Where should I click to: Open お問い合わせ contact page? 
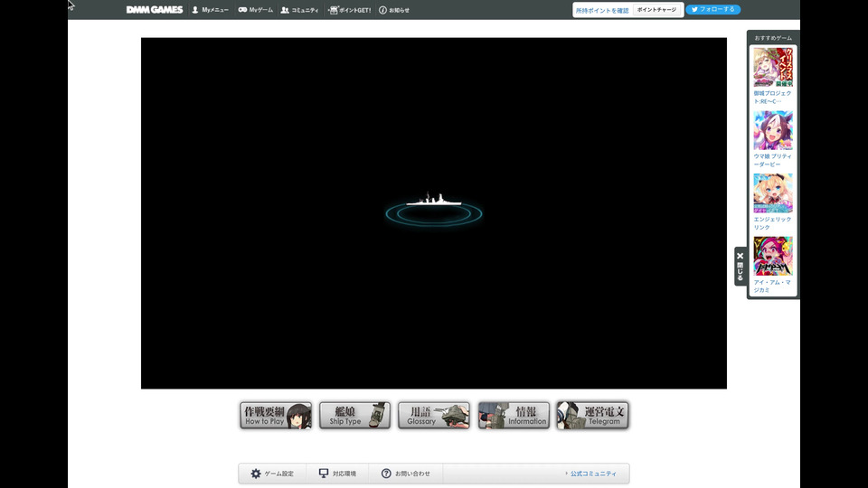[x=406, y=474]
